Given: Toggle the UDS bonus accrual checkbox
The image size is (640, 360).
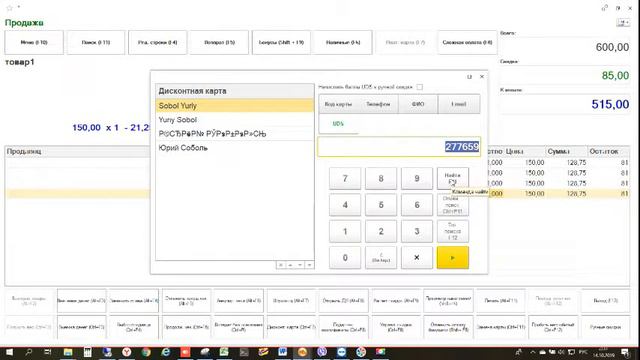Looking at the screenshot, I should click(x=420, y=87).
